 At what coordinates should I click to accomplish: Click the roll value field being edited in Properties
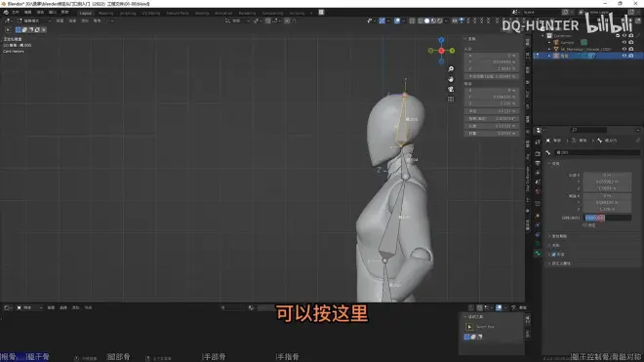click(x=608, y=218)
